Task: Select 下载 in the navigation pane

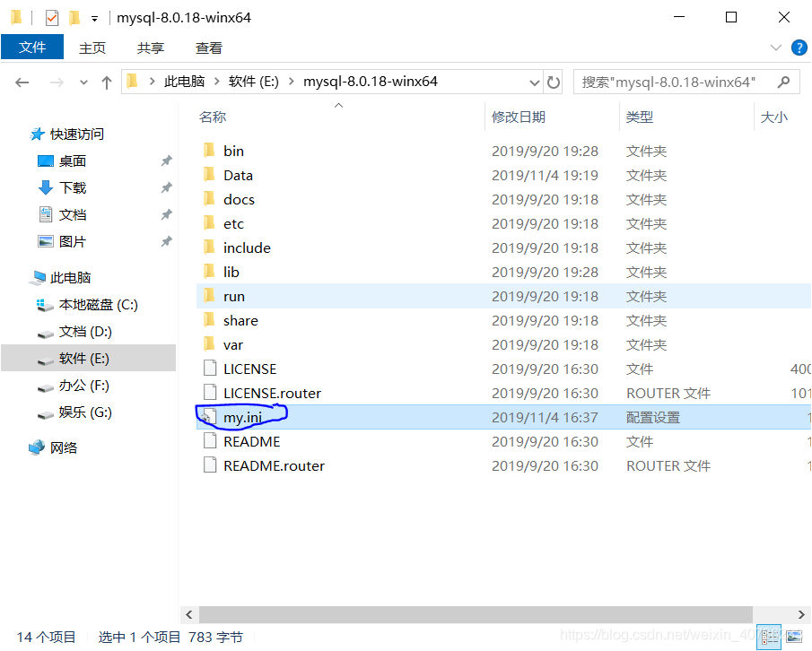Action: 73,188
